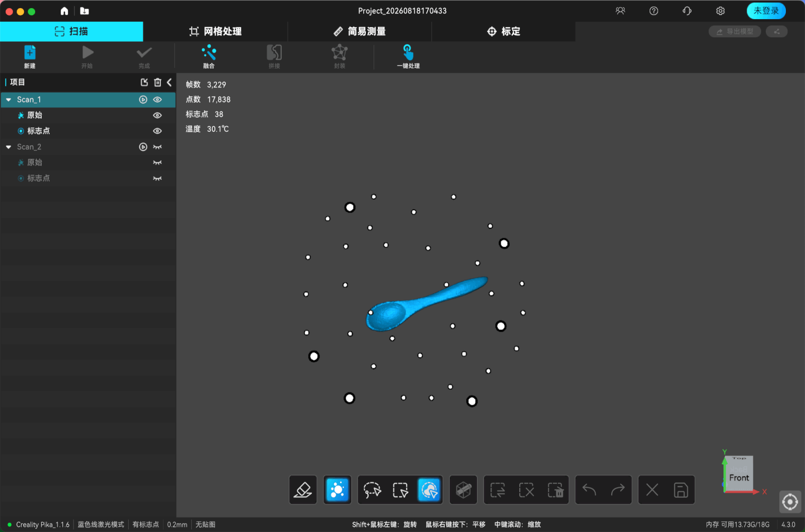Click the delete selection icon
This screenshot has height=532, width=805.
tap(555, 490)
